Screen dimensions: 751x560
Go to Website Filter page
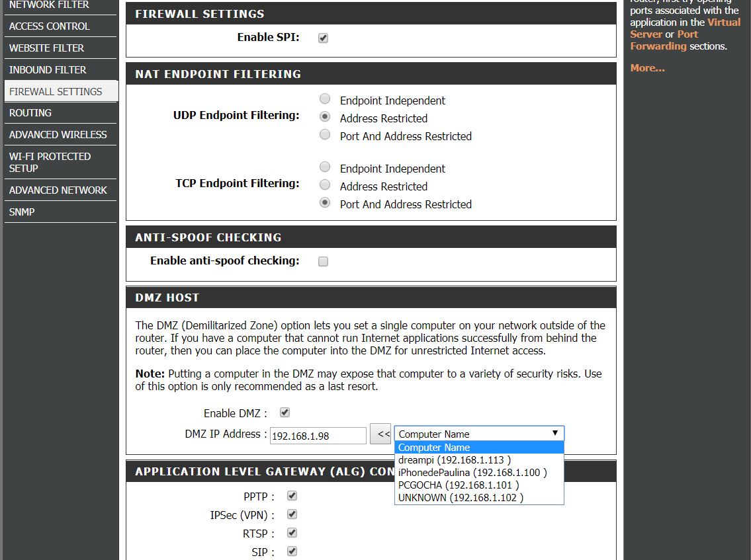pos(46,48)
